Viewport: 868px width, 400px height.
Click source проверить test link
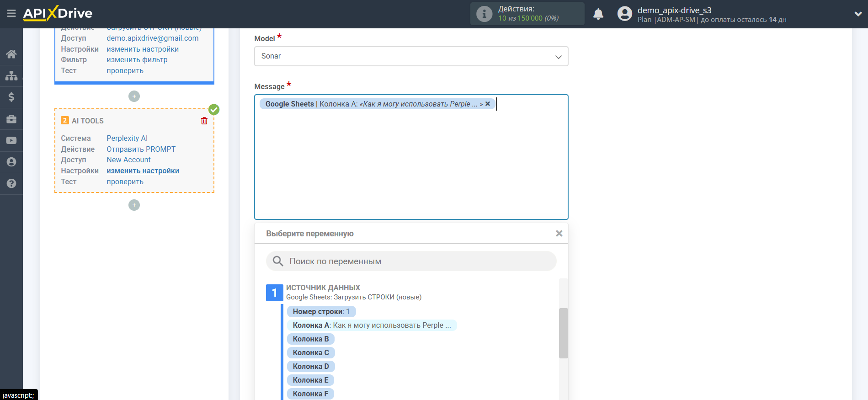click(125, 71)
